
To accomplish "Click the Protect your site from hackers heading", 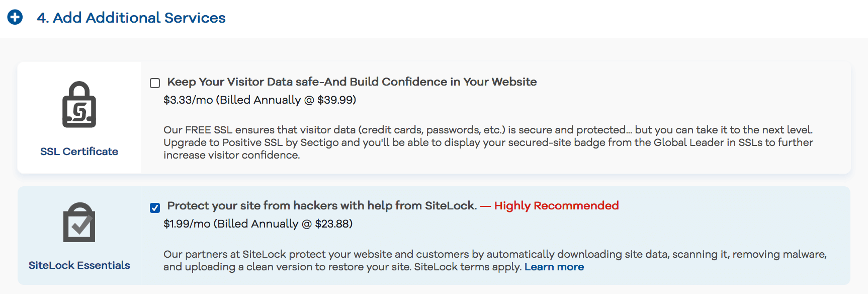I will tap(322, 205).
